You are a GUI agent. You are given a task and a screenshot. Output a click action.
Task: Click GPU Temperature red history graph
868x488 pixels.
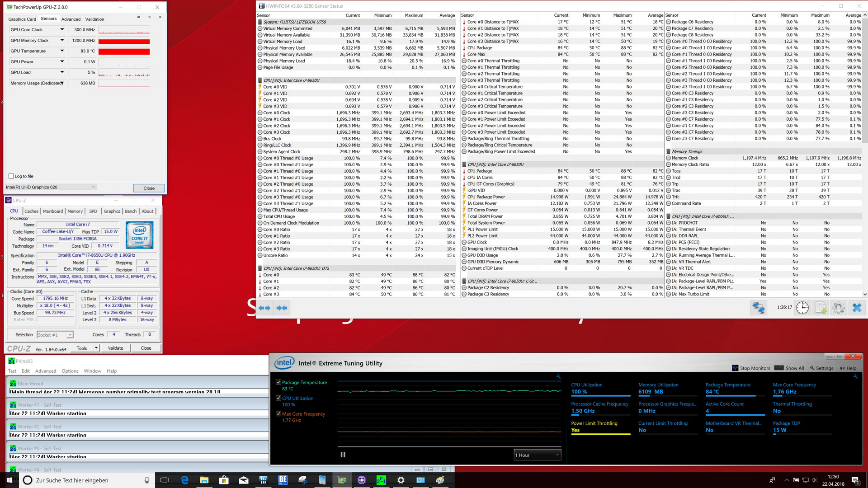coord(124,51)
